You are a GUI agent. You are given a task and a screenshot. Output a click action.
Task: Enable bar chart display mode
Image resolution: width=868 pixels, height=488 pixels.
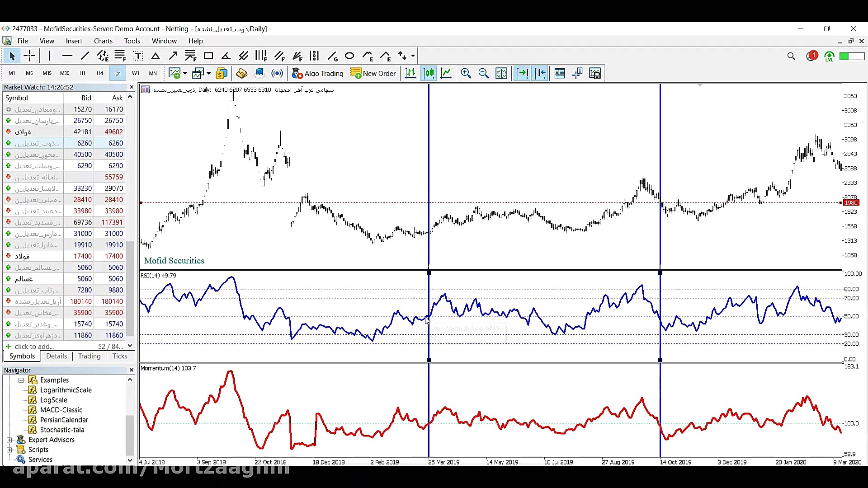(x=410, y=73)
